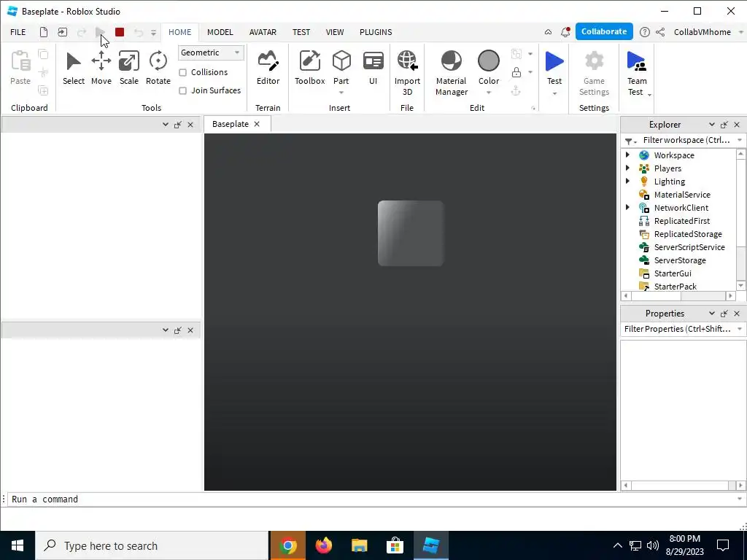Expand the NetworkClient tree node
The height and width of the screenshot is (560, 747).
pos(628,207)
